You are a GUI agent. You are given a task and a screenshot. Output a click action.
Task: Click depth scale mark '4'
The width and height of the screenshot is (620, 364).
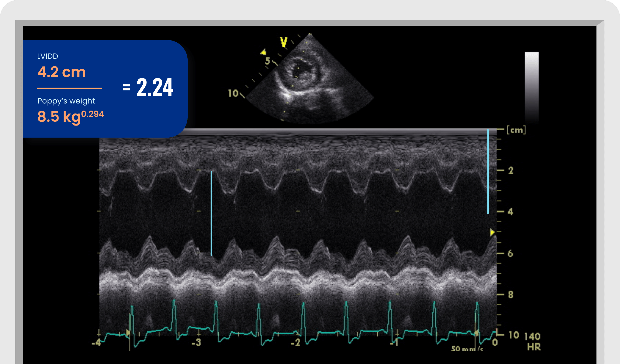click(511, 211)
